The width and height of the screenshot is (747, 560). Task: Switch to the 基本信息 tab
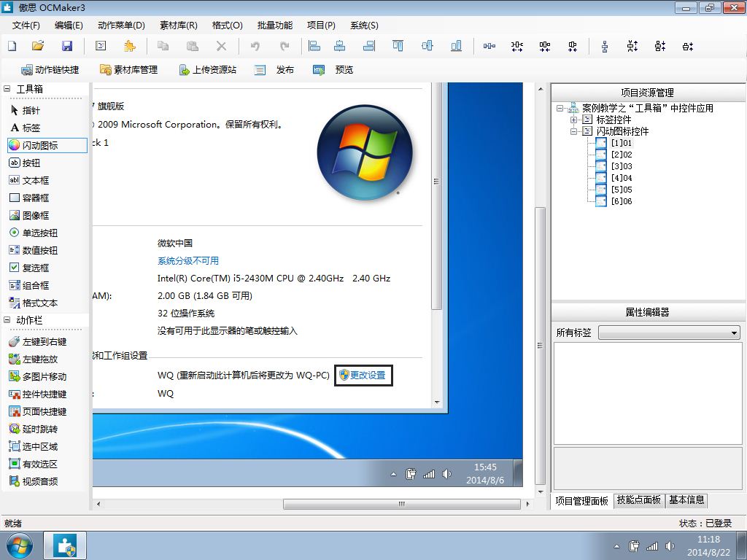[x=686, y=500]
